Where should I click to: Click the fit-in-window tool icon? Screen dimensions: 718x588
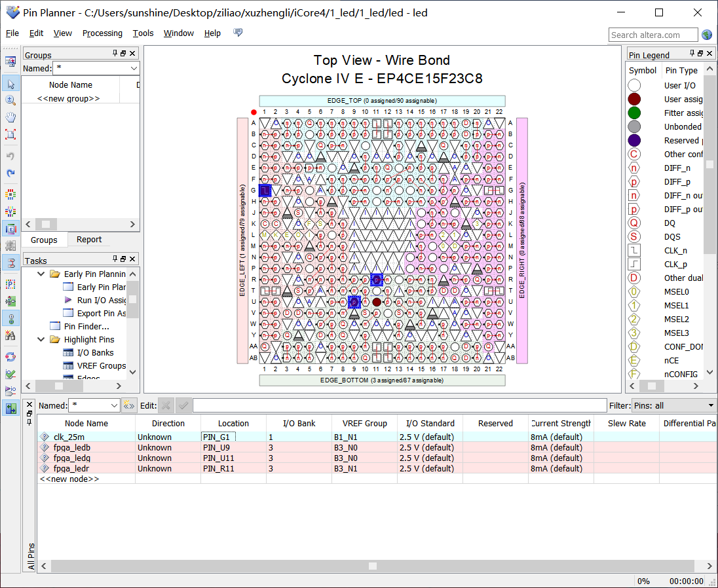10,134
